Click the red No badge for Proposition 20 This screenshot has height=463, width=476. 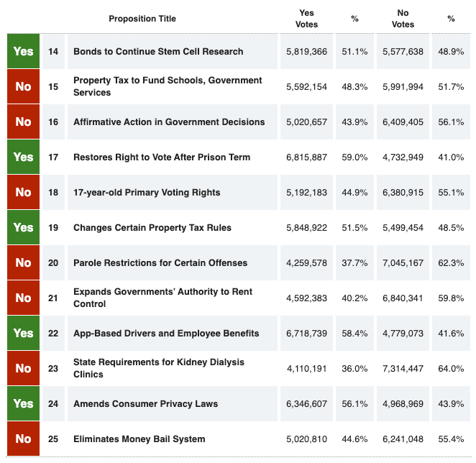(23, 262)
